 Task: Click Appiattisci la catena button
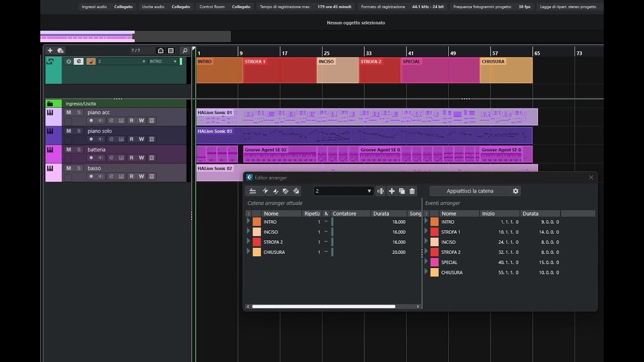coord(470,191)
